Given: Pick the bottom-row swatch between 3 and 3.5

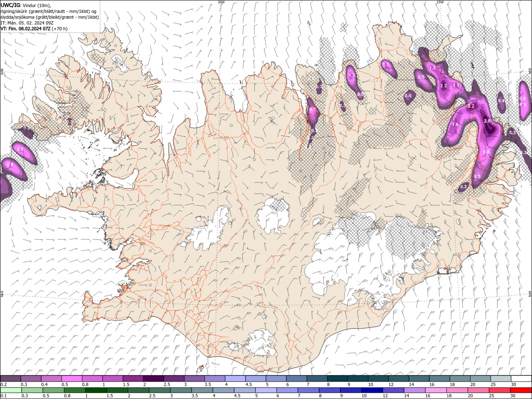Looking at the screenshot, I should point(181,390).
